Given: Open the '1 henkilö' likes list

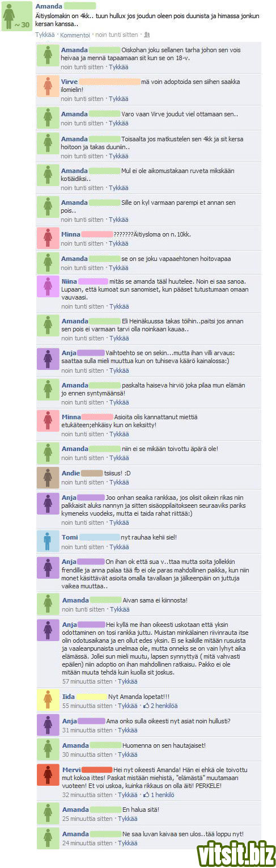Looking at the screenshot, I should (x=162, y=795).
